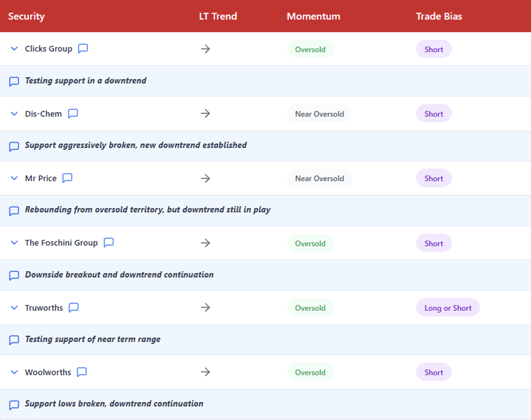The width and height of the screenshot is (531, 420).
Task: Click the LT Trend arrow for Truworths
Action: tap(205, 307)
